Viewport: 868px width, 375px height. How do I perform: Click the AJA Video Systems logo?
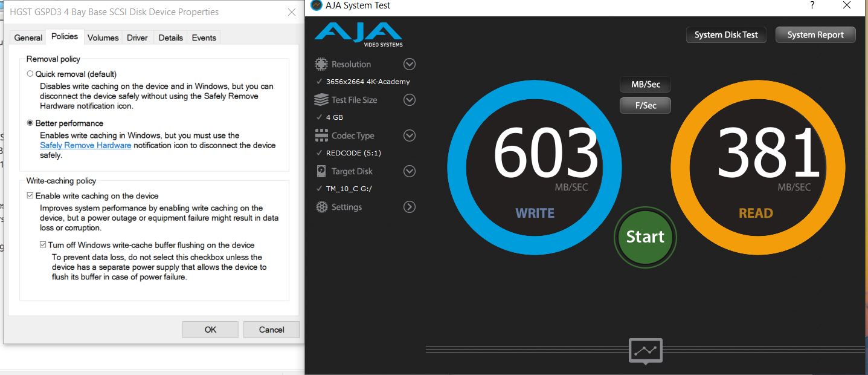tap(358, 35)
